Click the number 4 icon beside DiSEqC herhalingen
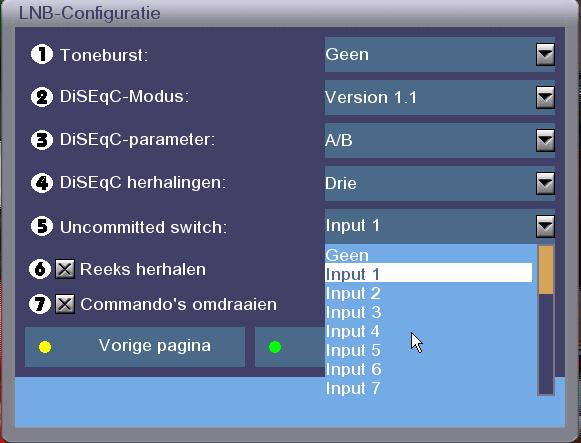The height and width of the screenshot is (443, 581). pyautogui.click(x=42, y=183)
